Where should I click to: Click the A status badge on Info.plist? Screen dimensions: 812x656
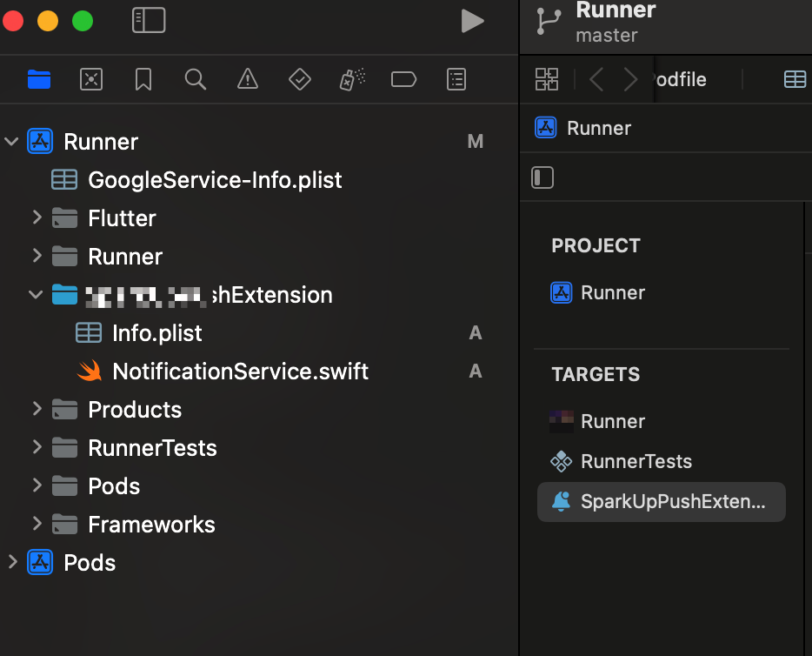pyautogui.click(x=476, y=333)
